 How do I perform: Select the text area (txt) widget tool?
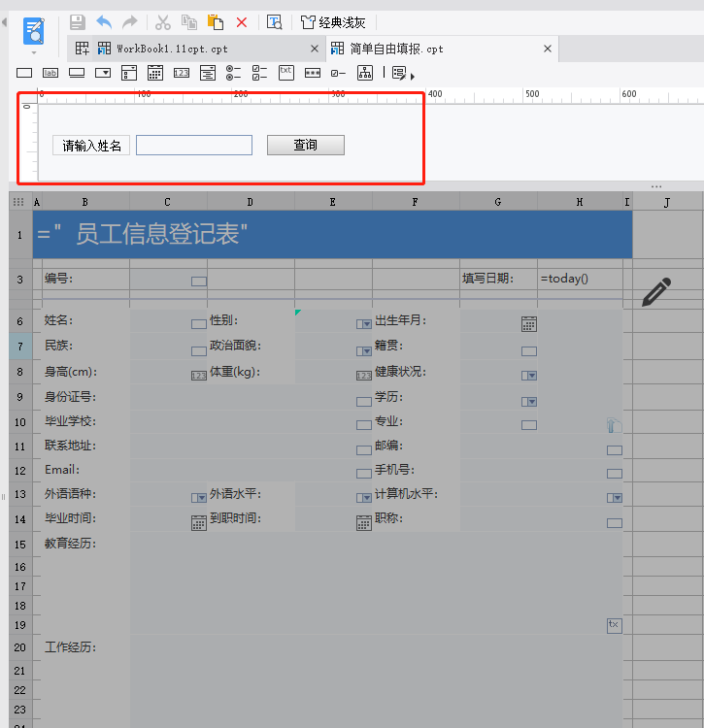(x=286, y=73)
